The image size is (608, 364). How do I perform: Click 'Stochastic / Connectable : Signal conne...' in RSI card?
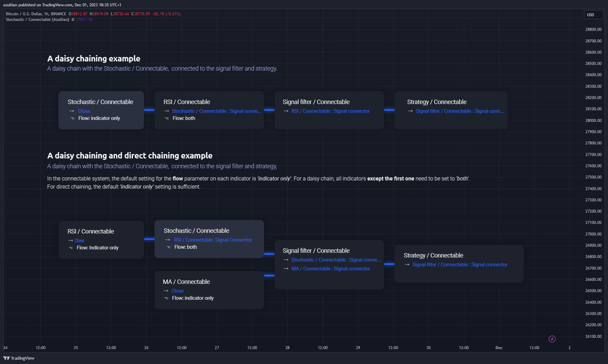click(x=216, y=111)
